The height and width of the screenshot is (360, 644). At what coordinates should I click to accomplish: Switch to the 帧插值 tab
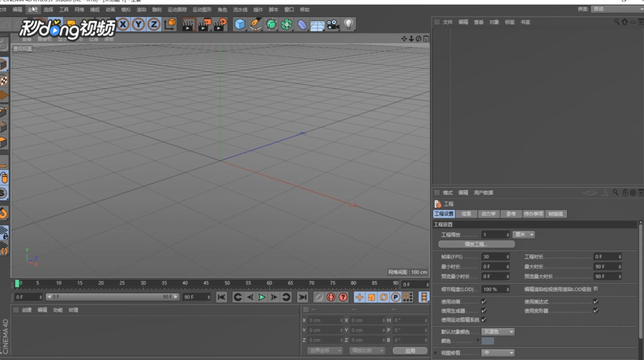(556, 214)
